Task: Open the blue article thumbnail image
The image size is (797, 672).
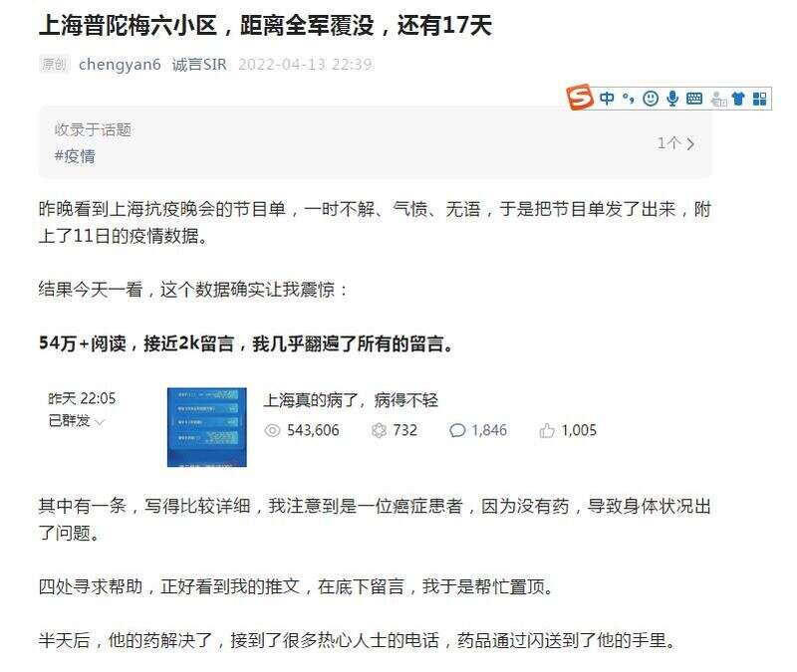Action: click(x=207, y=427)
